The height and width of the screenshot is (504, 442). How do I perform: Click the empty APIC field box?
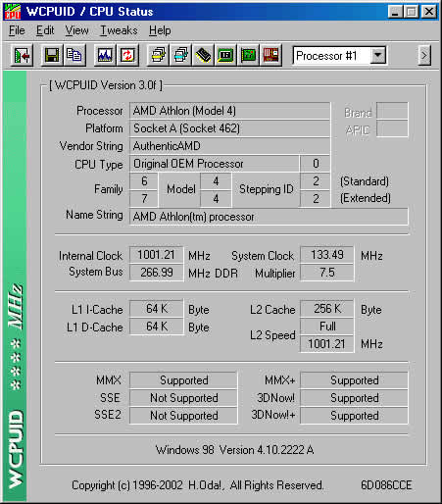392,128
